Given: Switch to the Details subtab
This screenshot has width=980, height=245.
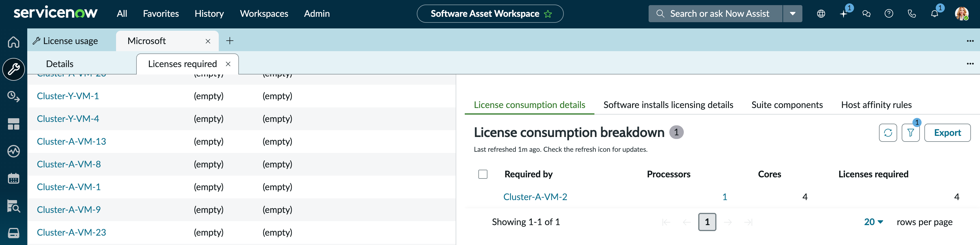Looking at the screenshot, I should (x=60, y=64).
